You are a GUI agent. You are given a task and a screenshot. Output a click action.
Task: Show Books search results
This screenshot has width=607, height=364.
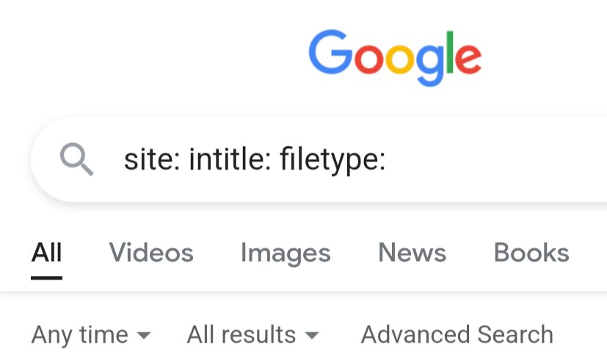coord(531,253)
